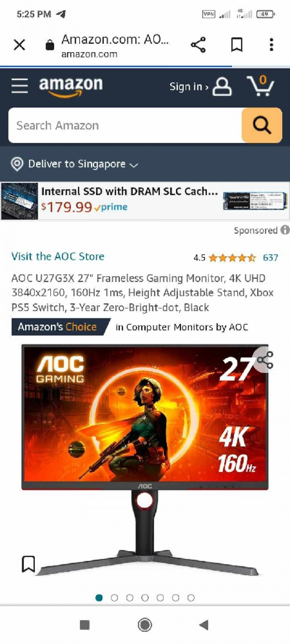Screen dimensions: 290x644
Task: Select the last image carousel dot
Action: pos(191,598)
